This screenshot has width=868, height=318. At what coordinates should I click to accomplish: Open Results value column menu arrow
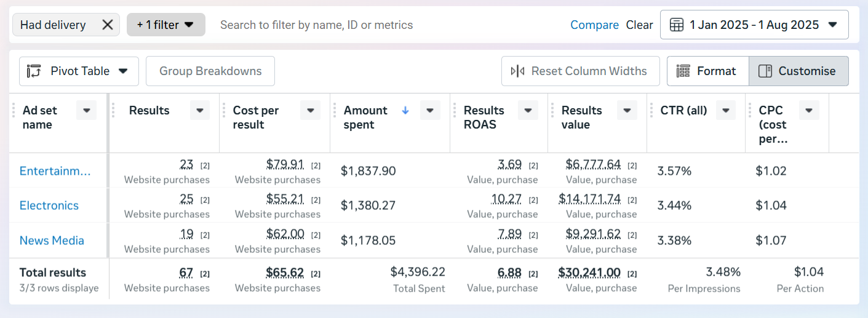pyautogui.click(x=626, y=111)
